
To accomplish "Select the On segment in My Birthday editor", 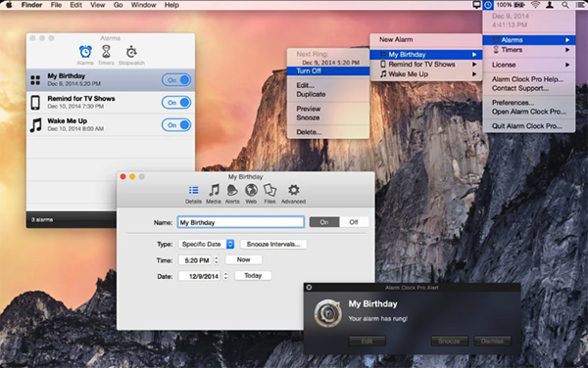I will pos(324,222).
